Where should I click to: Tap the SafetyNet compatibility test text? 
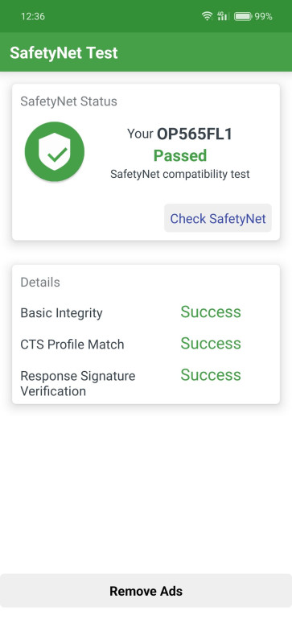(x=180, y=174)
